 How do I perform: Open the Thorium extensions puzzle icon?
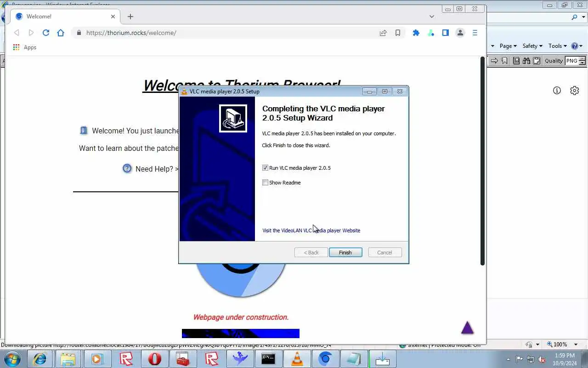click(x=416, y=33)
